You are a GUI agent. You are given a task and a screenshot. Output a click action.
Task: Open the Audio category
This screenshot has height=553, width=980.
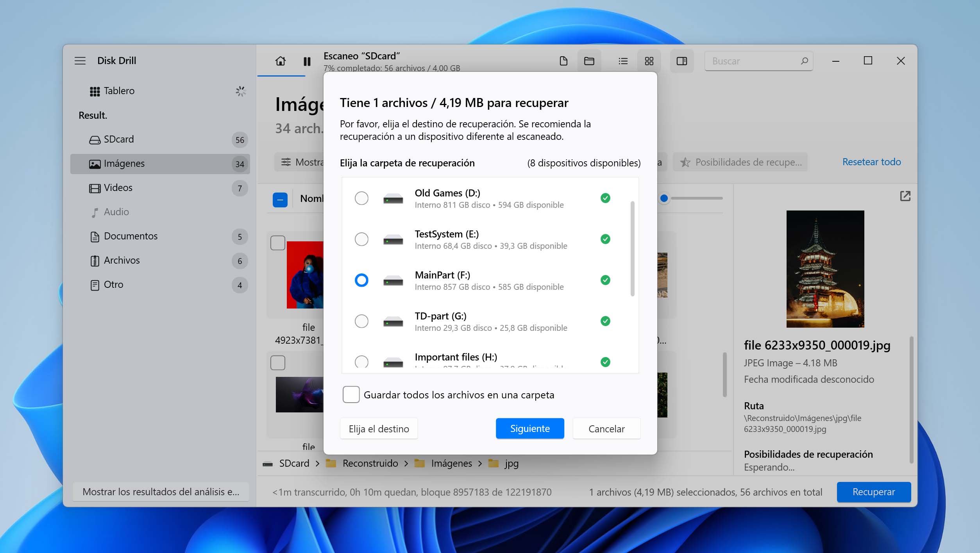160,212
